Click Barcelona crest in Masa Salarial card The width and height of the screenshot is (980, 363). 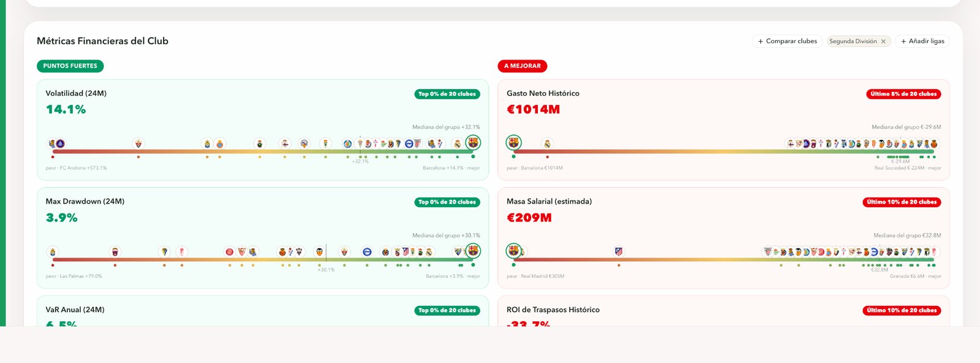pyautogui.click(x=513, y=251)
